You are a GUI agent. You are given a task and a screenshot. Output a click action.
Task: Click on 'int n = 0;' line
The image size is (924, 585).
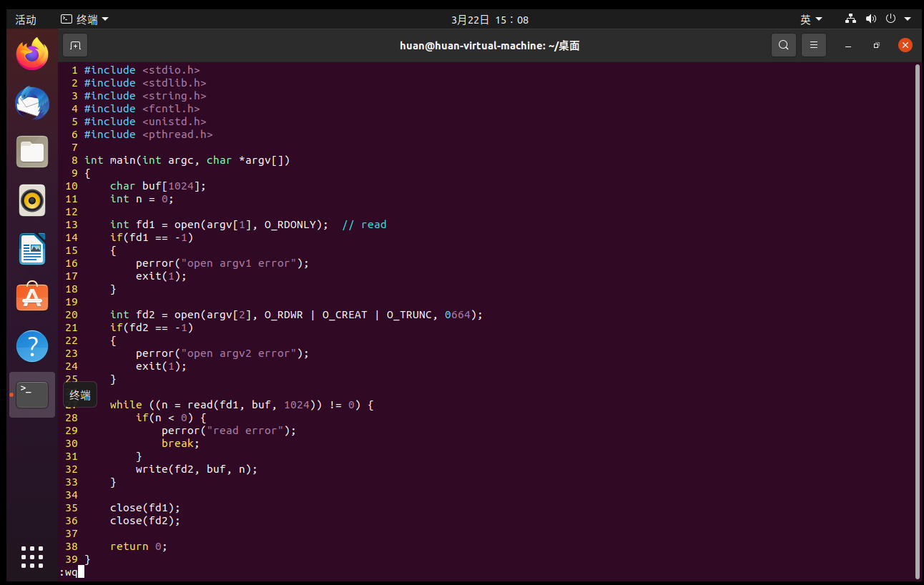[142, 199]
